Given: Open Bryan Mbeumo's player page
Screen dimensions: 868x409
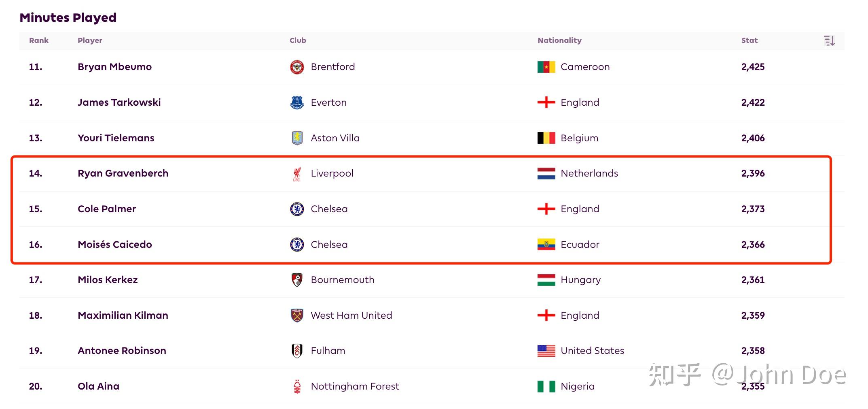Looking at the screenshot, I should pos(114,67).
